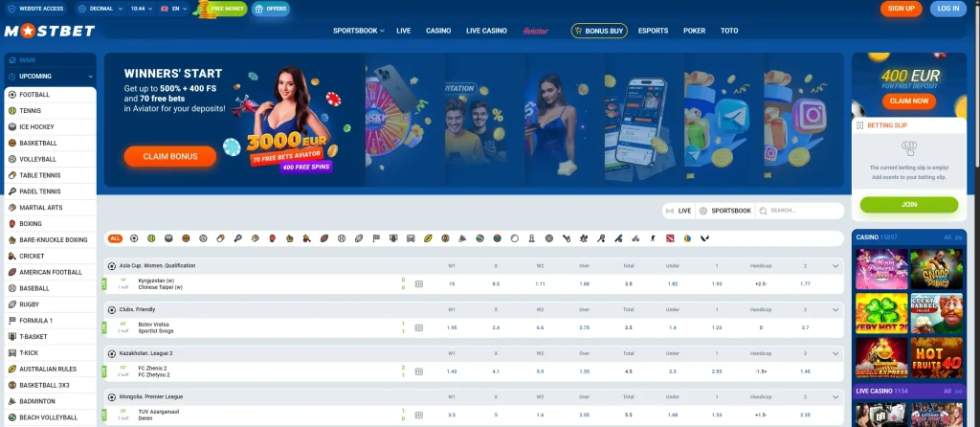Open the Offers gift button
This screenshot has height=427, width=980.
point(271,9)
